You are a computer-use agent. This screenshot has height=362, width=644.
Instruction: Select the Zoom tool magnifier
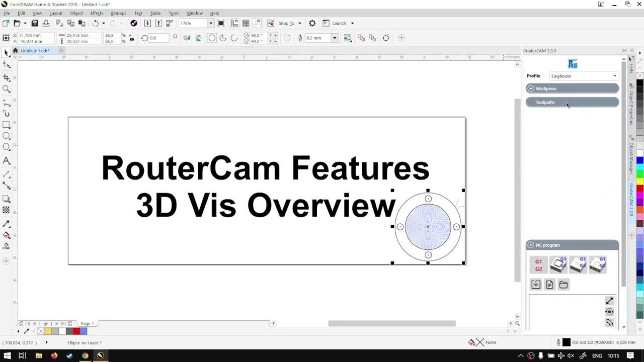point(7,89)
